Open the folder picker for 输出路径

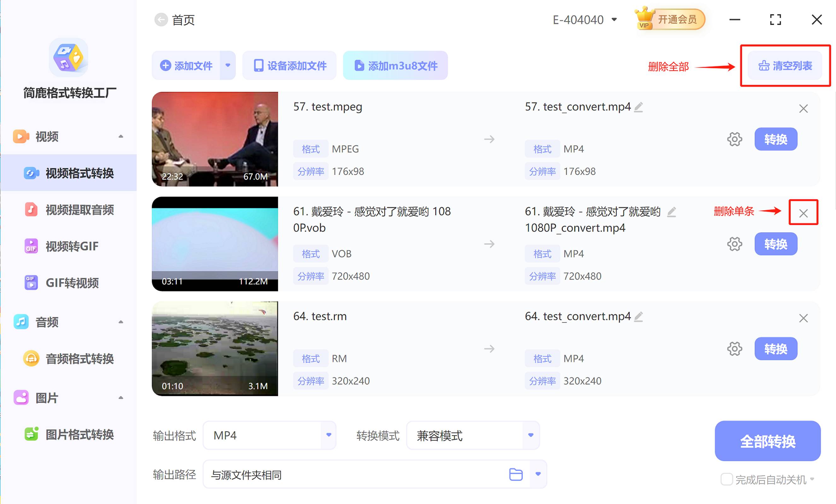515,474
